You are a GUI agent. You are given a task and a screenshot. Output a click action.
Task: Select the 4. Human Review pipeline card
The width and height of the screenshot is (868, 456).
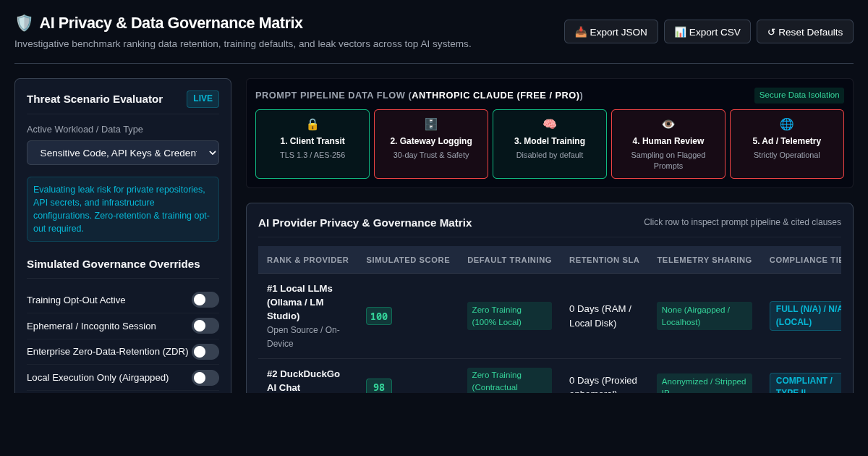coord(668,144)
